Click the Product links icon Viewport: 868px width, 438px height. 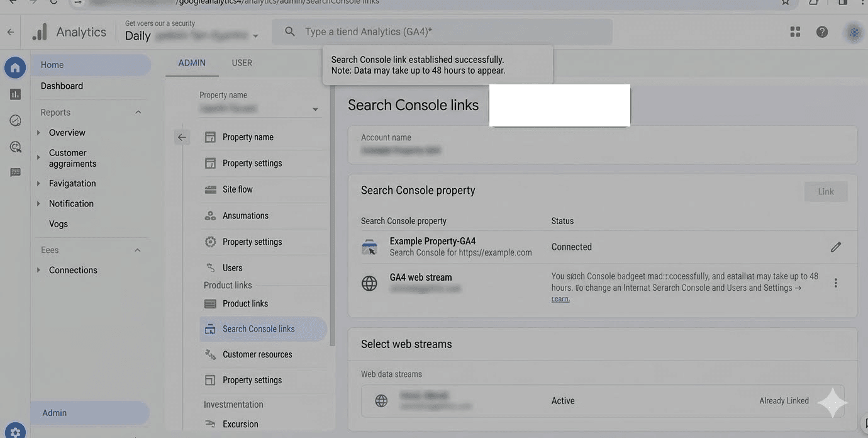211,304
